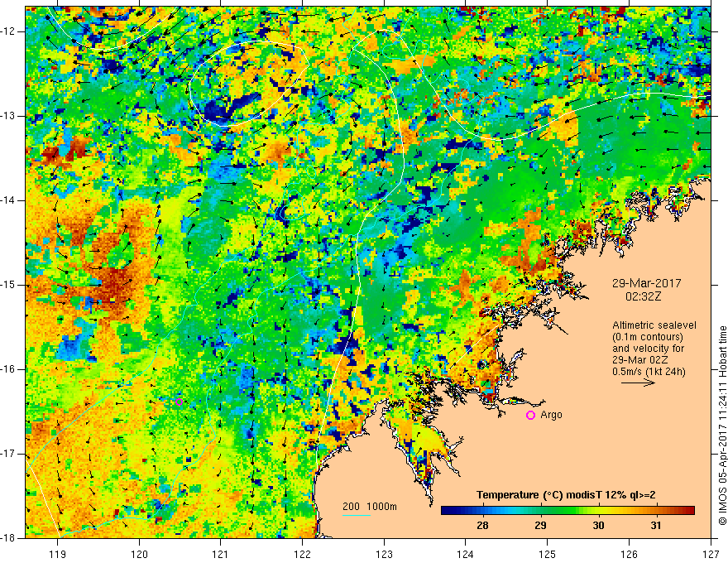Click the latitude axis label -13

[8, 116]
